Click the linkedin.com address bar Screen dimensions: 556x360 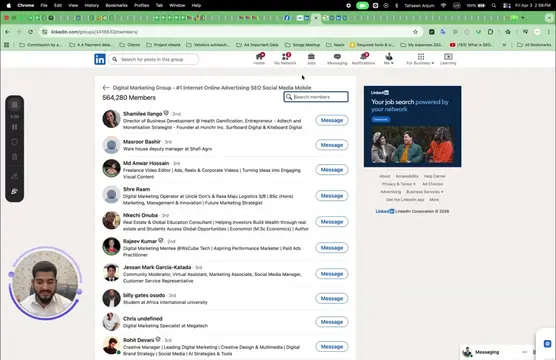click(x=230, y=32)
